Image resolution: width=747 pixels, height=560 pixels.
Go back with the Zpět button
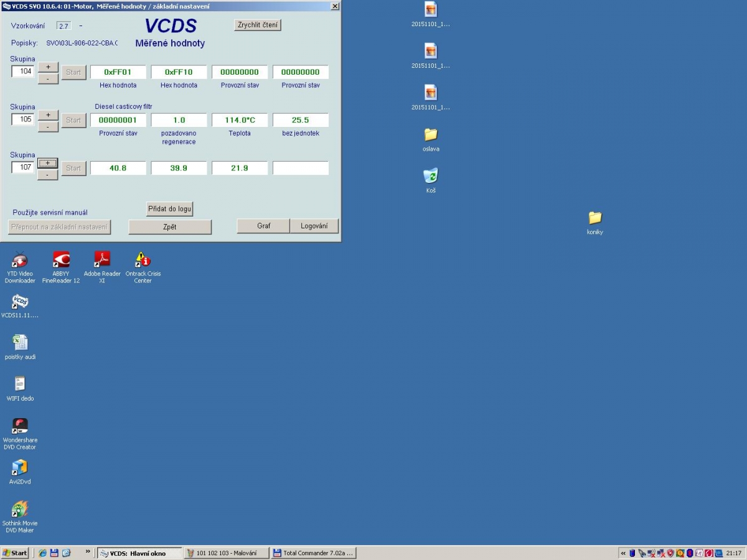[170, 227]
